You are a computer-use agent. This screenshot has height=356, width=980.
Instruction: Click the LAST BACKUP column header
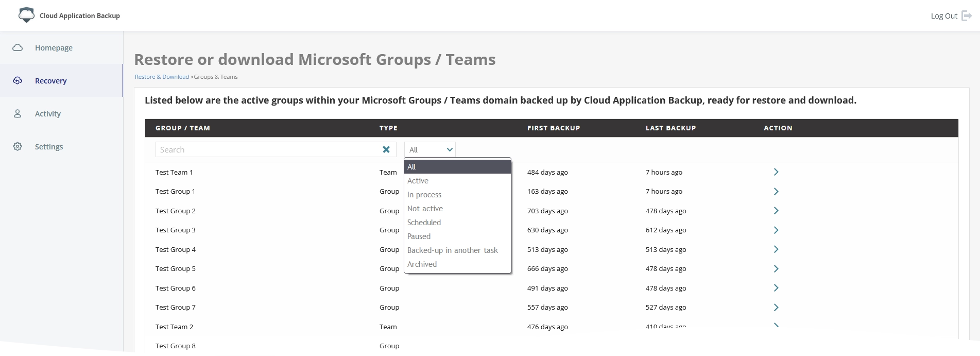[x=670, y=128]
